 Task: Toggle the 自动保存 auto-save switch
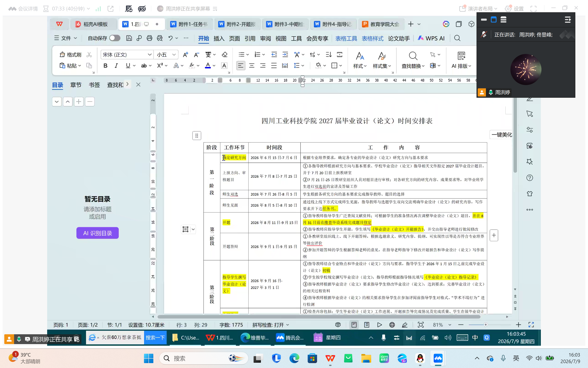115,38
